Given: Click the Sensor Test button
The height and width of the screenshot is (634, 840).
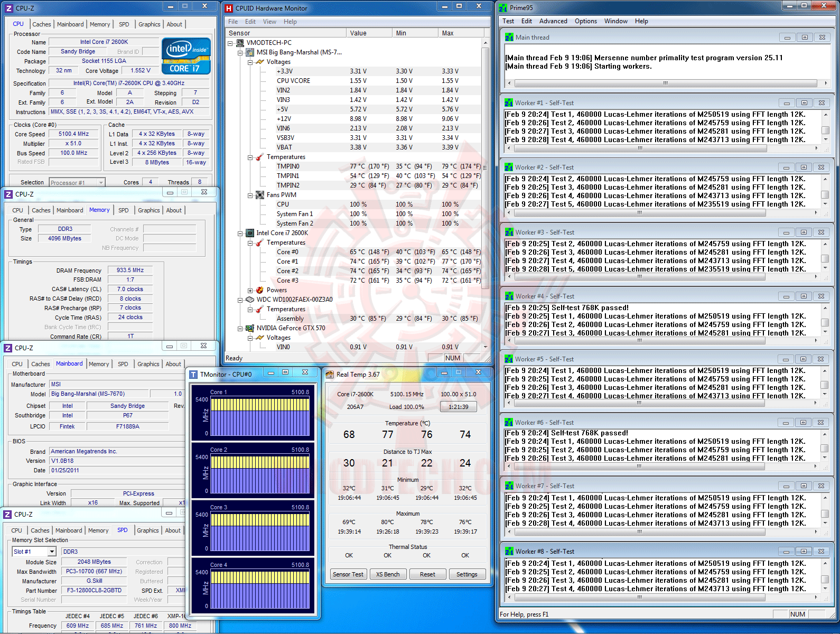Looking at the screenshot, I should 348,574.
